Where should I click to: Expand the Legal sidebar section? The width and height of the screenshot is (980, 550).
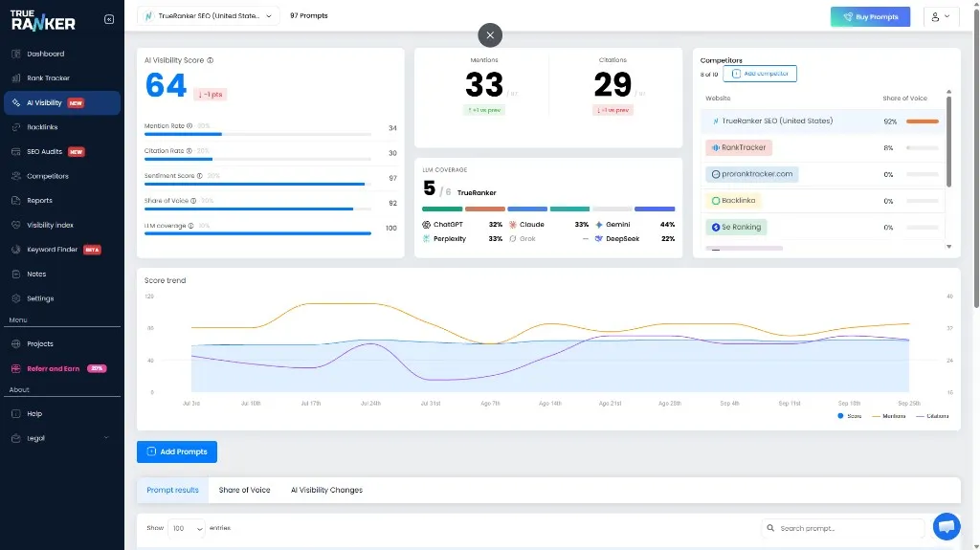(61, 438)
